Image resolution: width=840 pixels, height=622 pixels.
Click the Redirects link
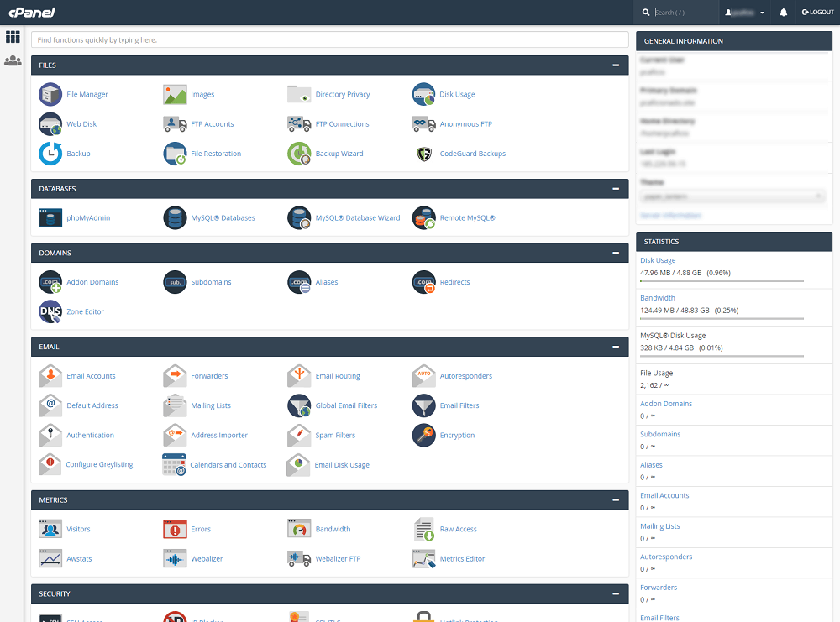click(454, 282)
